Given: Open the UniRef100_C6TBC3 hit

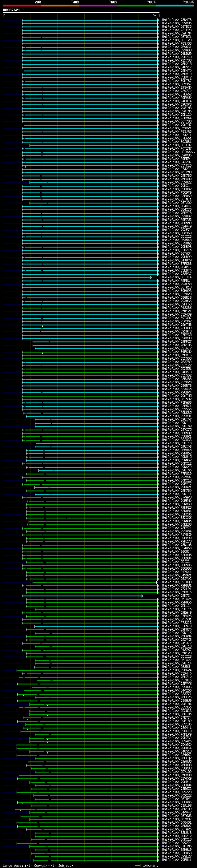Looking at the screenshot, I should pos(177,26).
